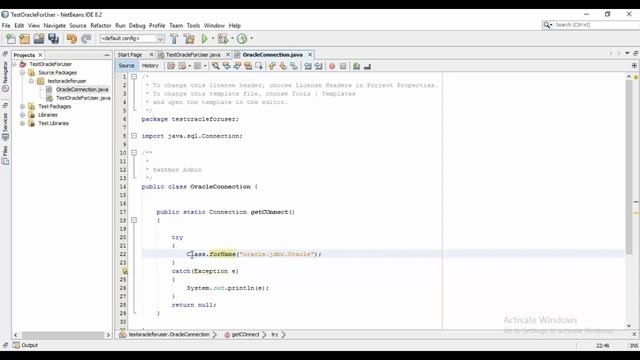The height and width of the screenshot is (360, 640).
Task: Click the Last Edit icon in editor toolbar
Action: (x=171, y=66)
